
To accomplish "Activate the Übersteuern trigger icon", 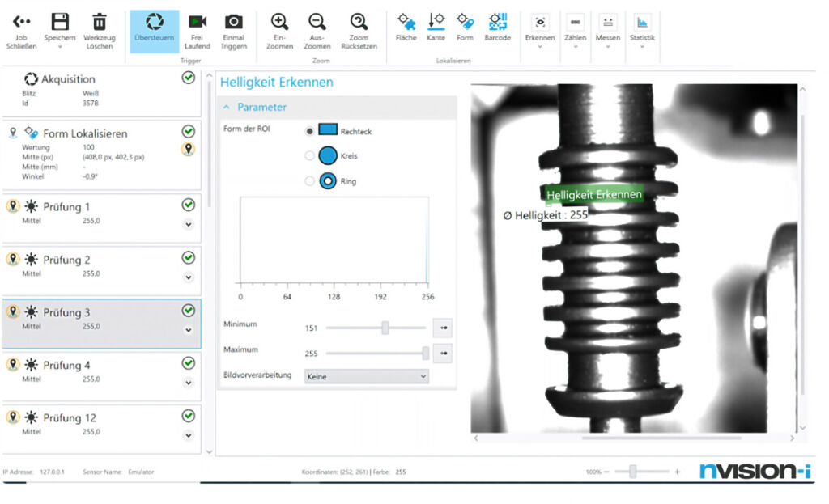I will pos(154,22).
